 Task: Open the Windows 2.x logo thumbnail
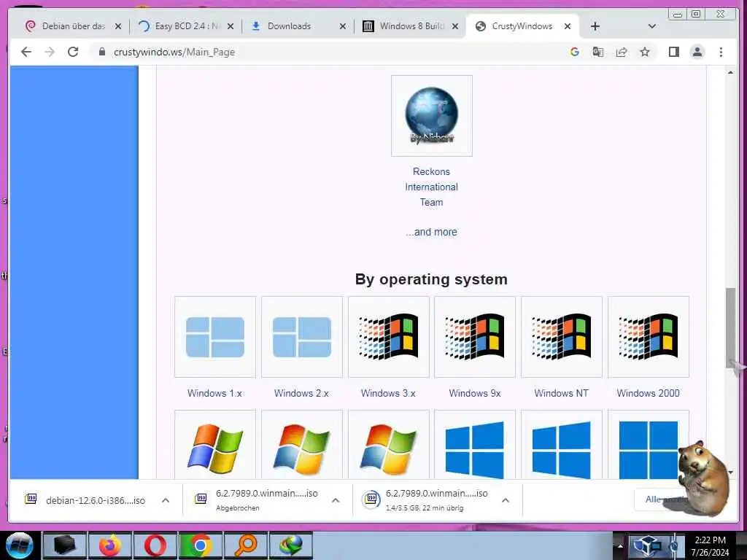click(x=302, y=337)
